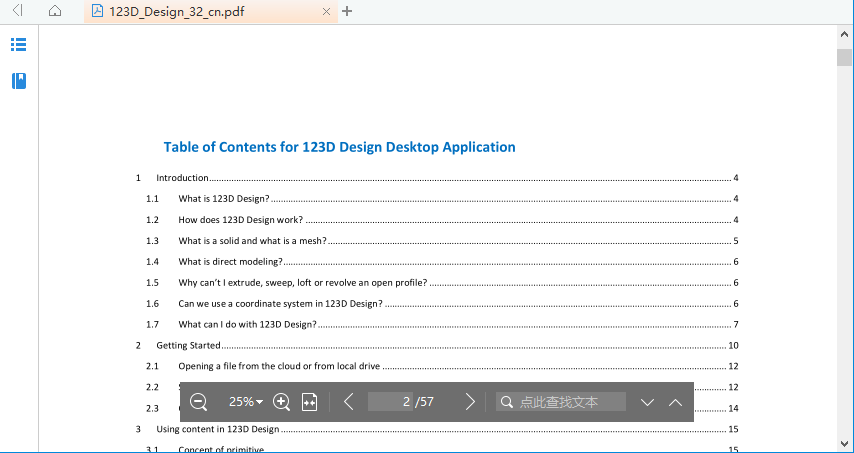The image size is (854, 453).
Task: Zoom in using the plus magnifier
Action: click(x=282, y=402)
